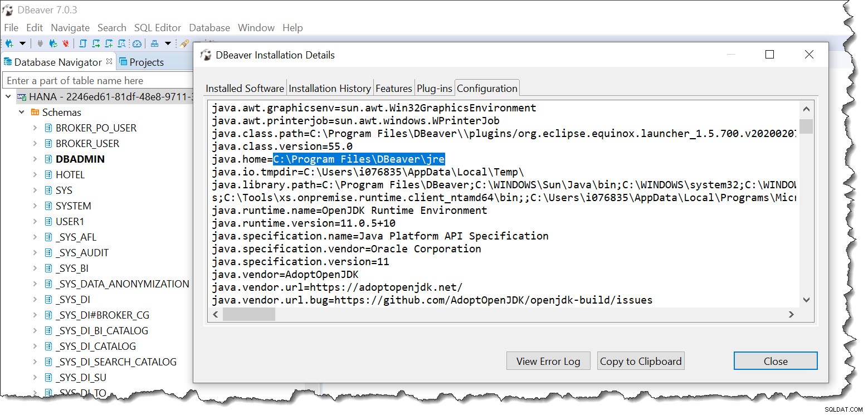Click the Copy to Clipboard button
The image size is (868, 415).
point(641,361)
